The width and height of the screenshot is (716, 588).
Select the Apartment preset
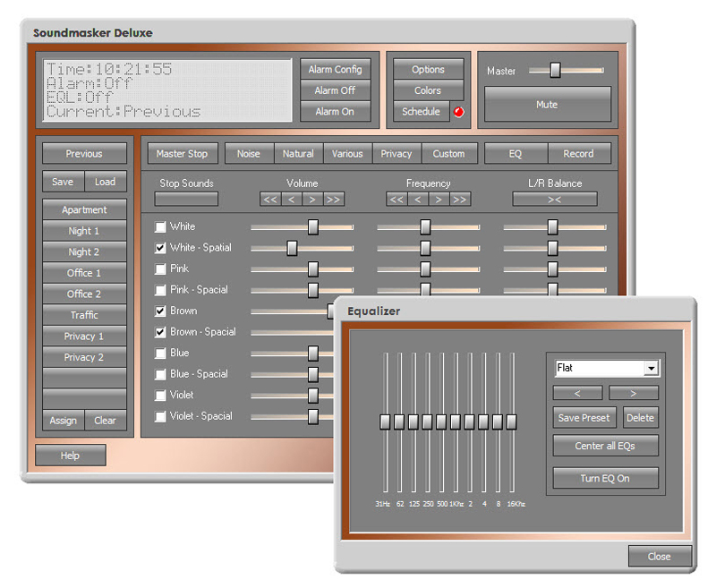[84, 210]
